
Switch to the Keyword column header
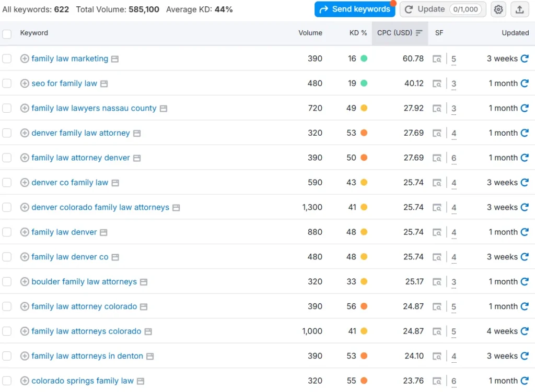[x=34, y=32]
